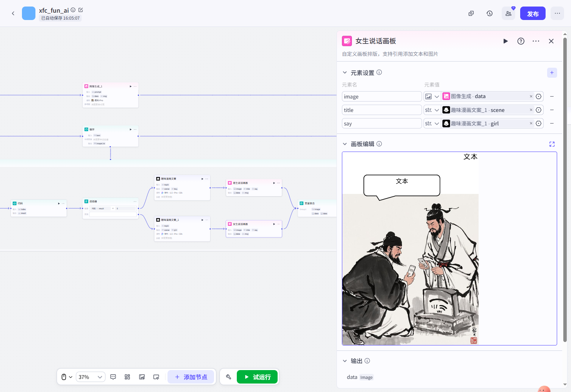Click the 发布 publish button
571x392 pixels.
click(x=533, y=13)
